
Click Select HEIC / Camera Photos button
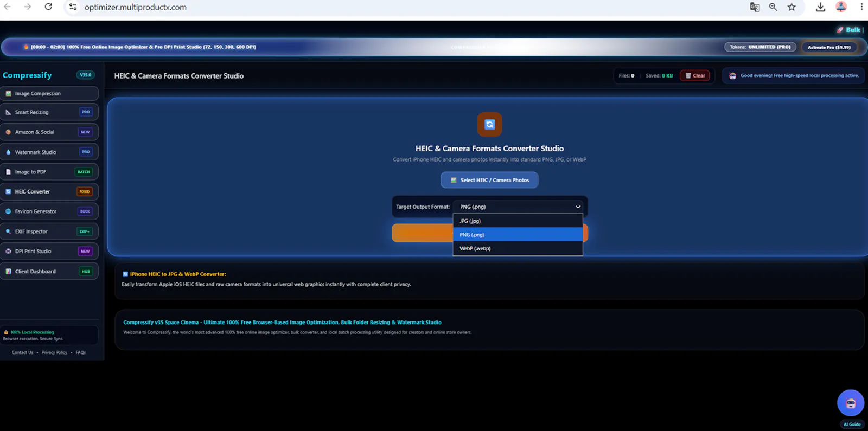pos(489,180)
